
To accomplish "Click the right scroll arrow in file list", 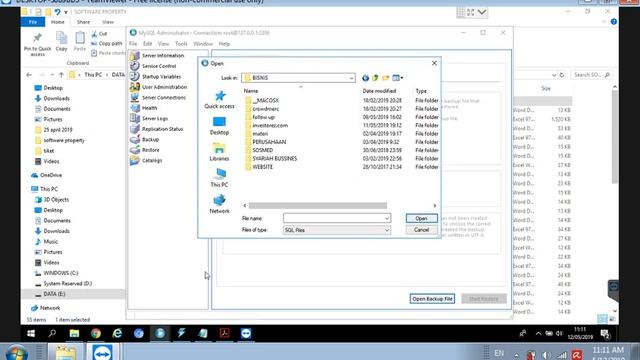I will 434,206.
